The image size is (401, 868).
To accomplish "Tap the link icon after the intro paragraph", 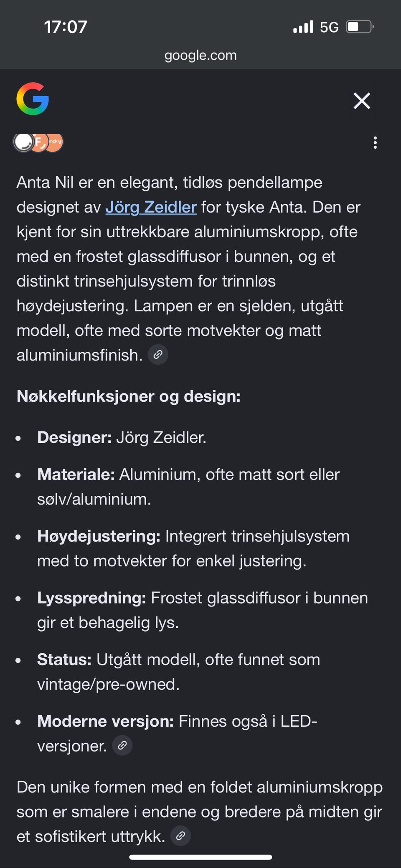I will [x=158, y=355].
